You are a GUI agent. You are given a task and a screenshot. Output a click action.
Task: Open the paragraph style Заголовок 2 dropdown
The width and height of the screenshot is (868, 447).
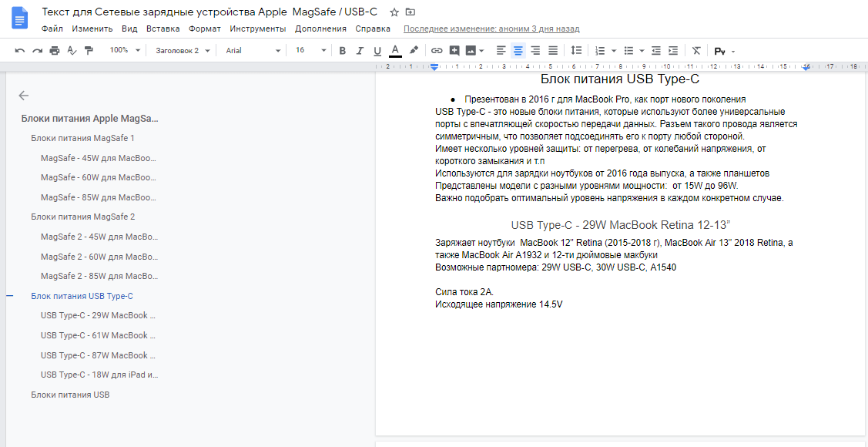point(183,50)
